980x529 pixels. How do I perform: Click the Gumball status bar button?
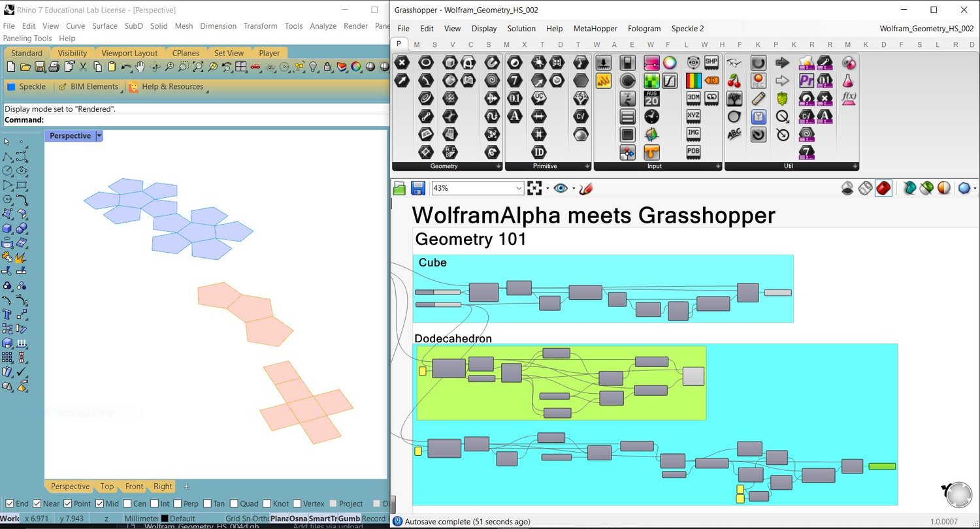349,519
